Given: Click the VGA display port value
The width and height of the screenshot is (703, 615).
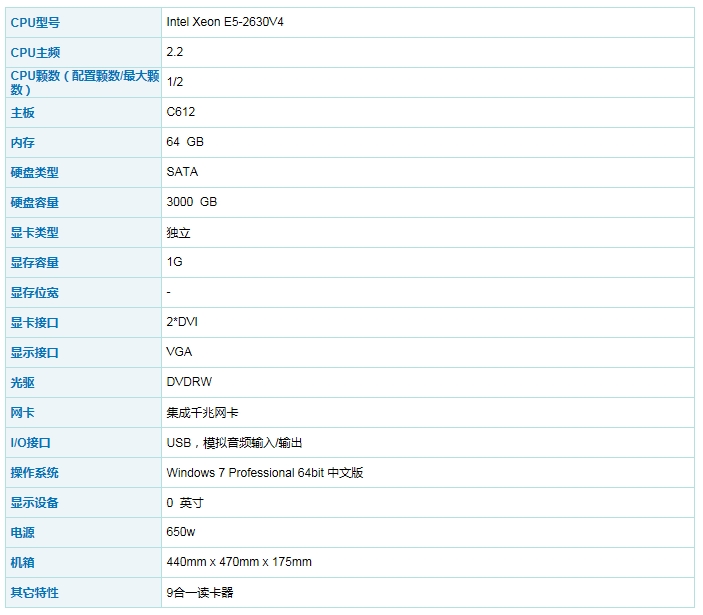Looking at the screenshot, I should [179, 352].
